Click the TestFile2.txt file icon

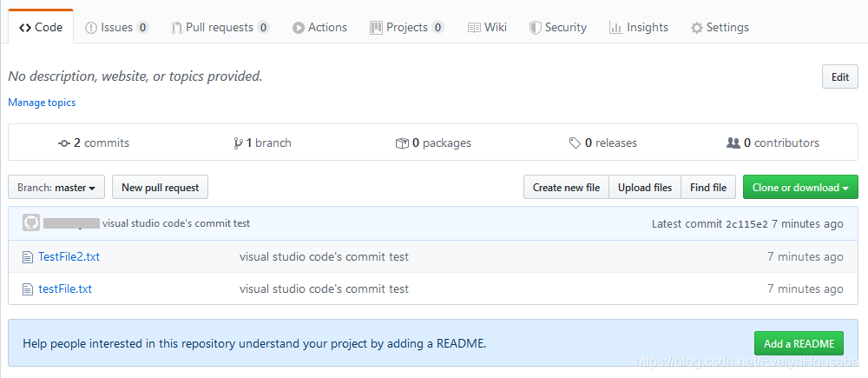pyautogui.click(x=27, y=256)
